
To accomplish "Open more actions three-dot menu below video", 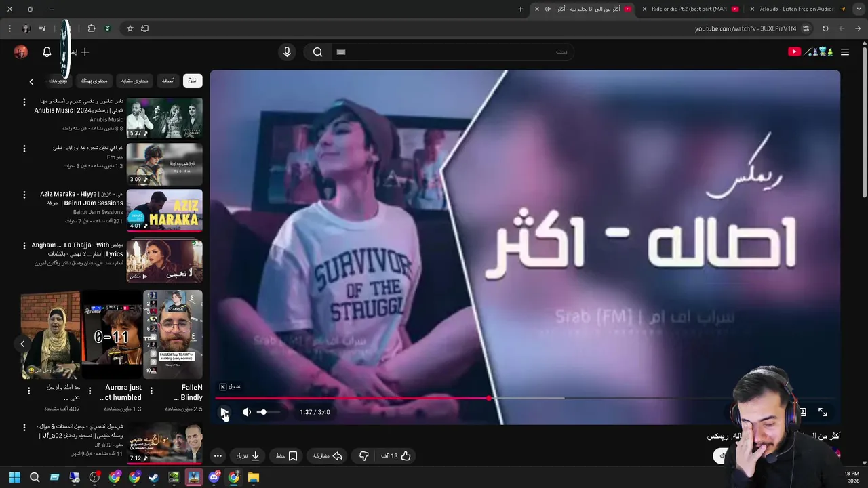I will (x=218, y=456).
